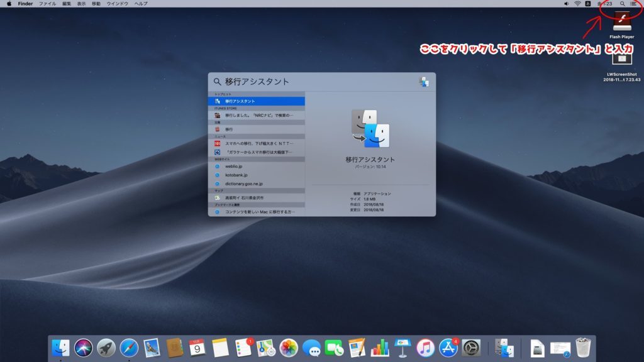644x362 pixels.
Task: Open Contacts book icon in Dock
Action: pos(175,348)
